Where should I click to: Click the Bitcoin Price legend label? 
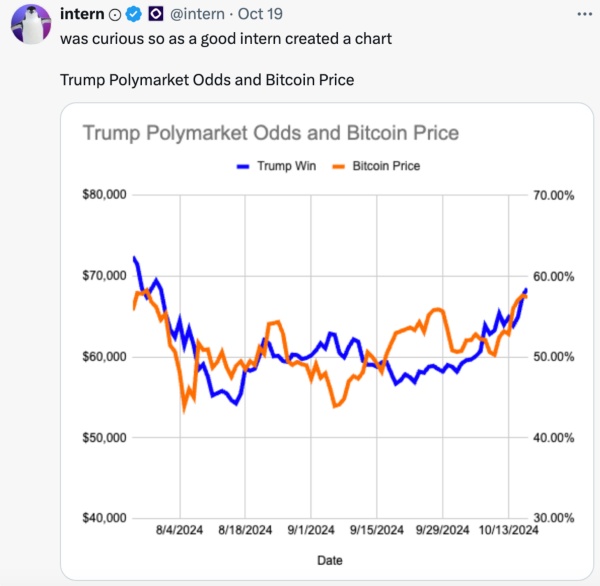coord(386,166)
